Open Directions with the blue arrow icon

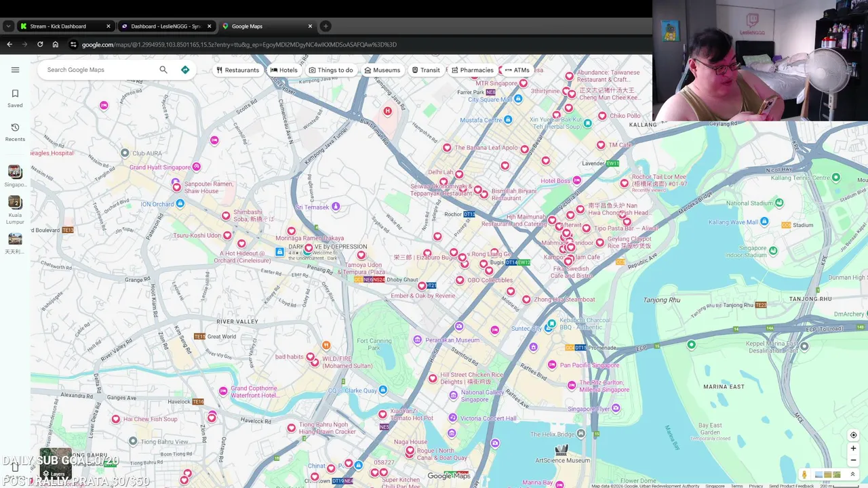point(185,70)
